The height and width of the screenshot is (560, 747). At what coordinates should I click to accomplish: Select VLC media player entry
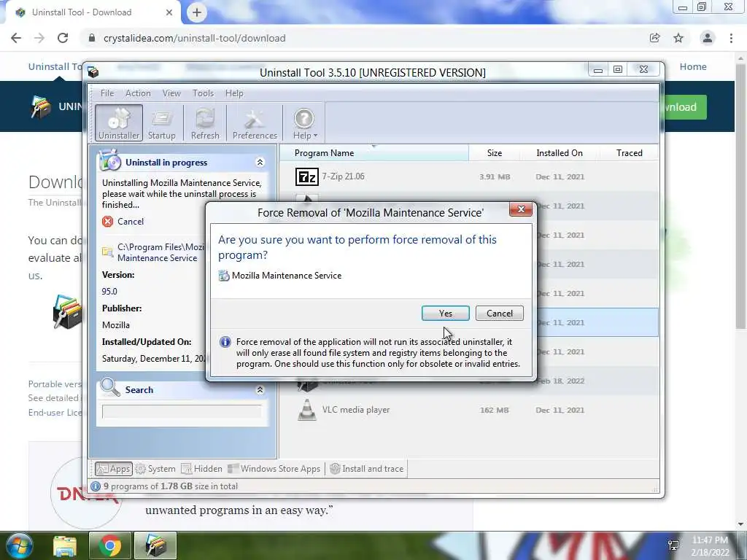[469, 410]
